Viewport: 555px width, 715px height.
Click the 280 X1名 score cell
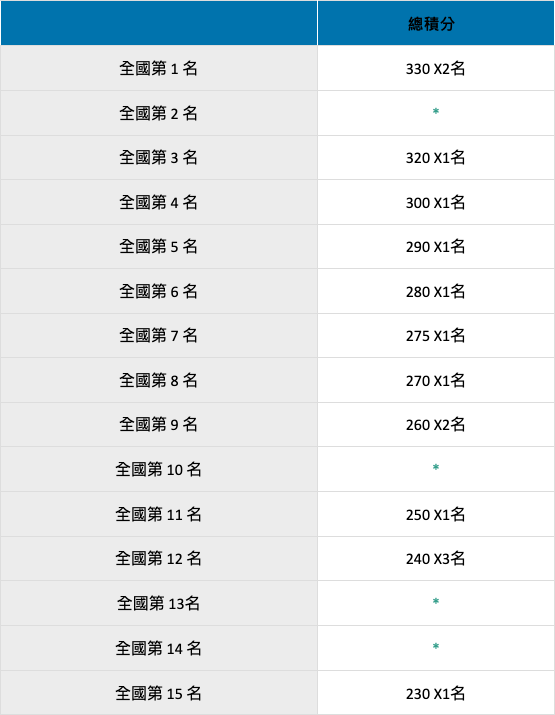(x=436, y=291)
